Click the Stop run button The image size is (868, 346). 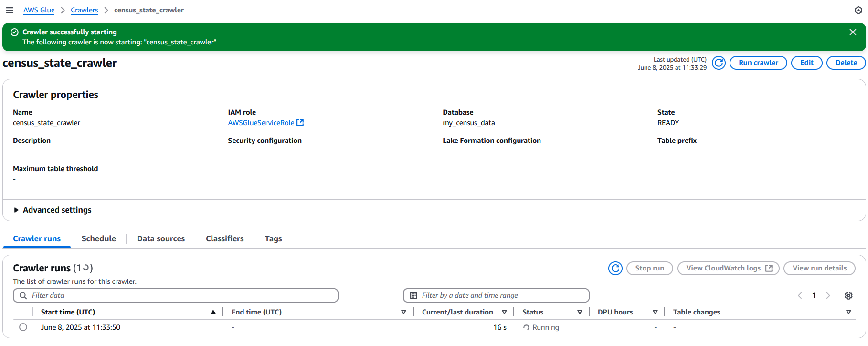[649, 269]
